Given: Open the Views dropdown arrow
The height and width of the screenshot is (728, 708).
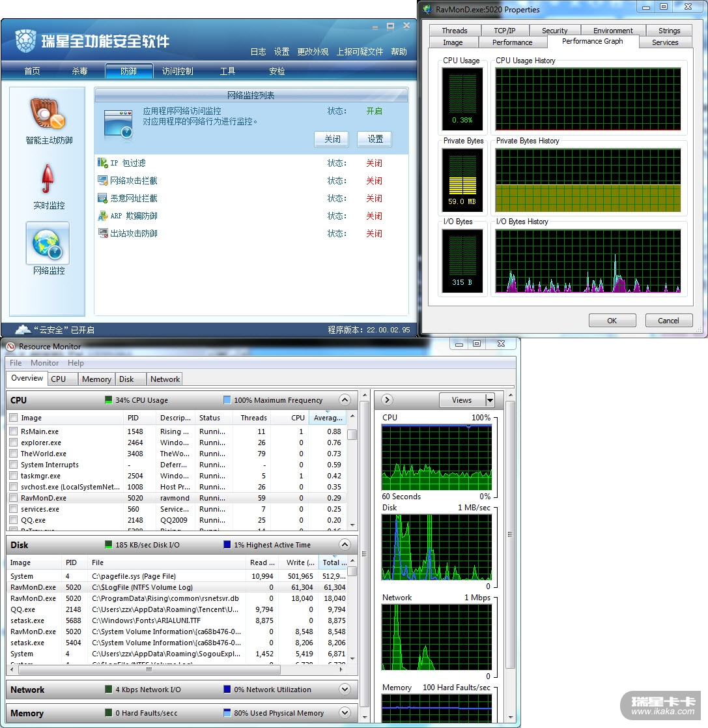Looking at the screenshot, I should [x=489, y=400].
